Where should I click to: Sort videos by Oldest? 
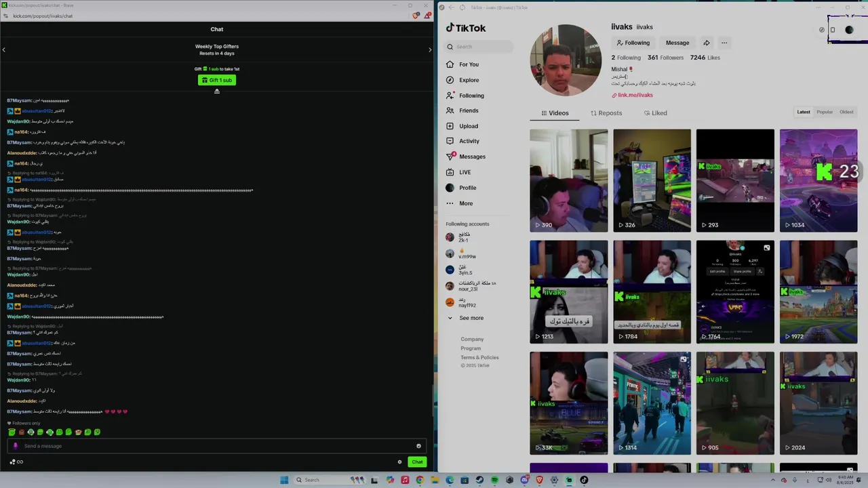(x=846, y=112)
